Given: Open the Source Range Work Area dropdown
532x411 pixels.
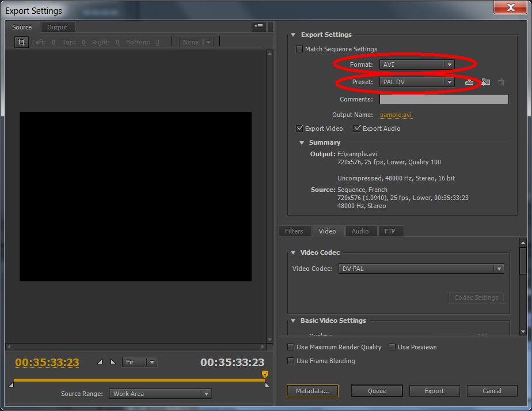Looking at the screenshot, I should (160, 394).
